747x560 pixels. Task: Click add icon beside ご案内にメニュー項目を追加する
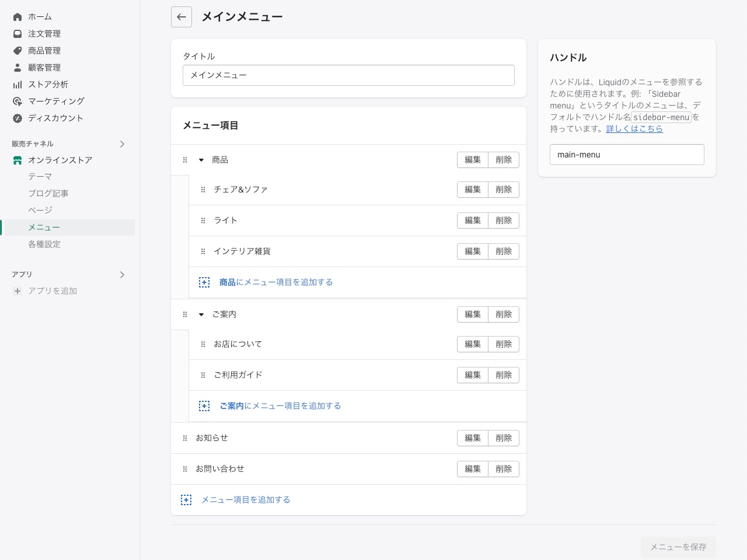point(204,406)
